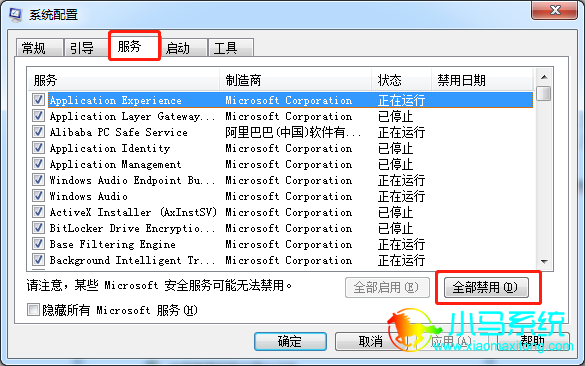Image resolution: width=585 pixels, height=366 pixels.
Task: Uncheck Windows Audio Endpoint Builder checkbox
Action: 38,180
